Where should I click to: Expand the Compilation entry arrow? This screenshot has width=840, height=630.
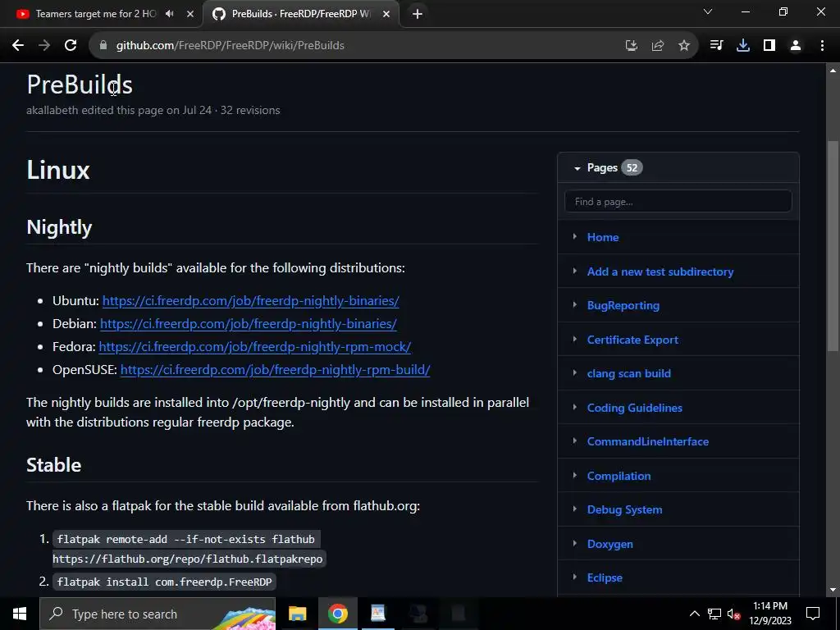coord(575,475)
